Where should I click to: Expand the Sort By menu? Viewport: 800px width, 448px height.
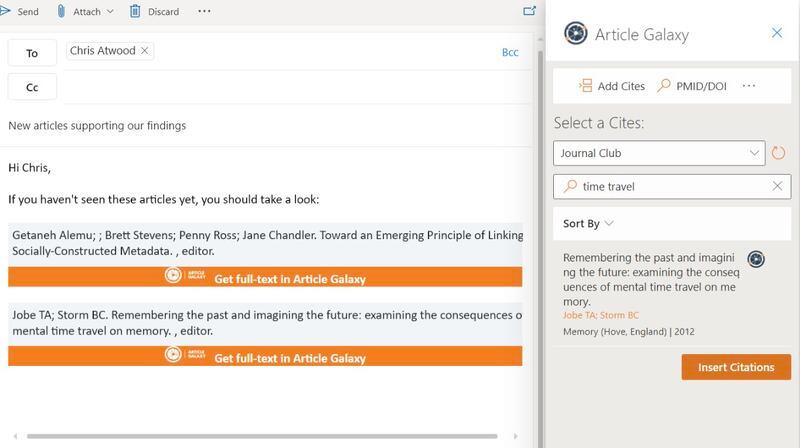pos(588,223)
